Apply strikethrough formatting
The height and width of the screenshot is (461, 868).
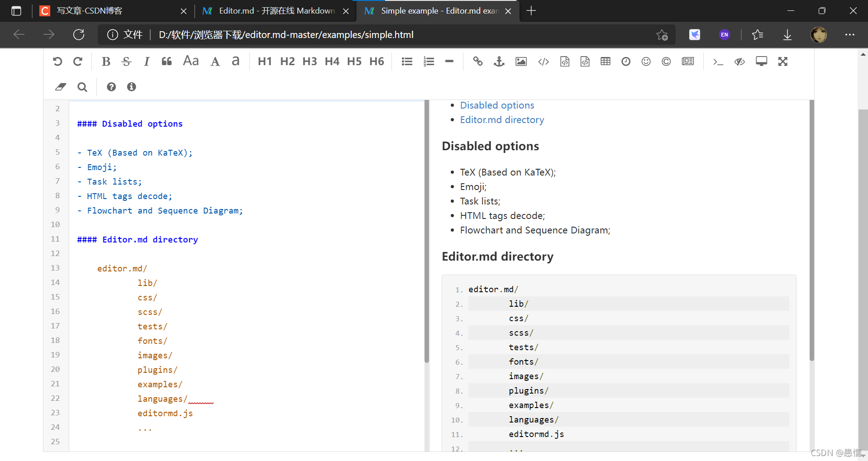click(127, 62)
